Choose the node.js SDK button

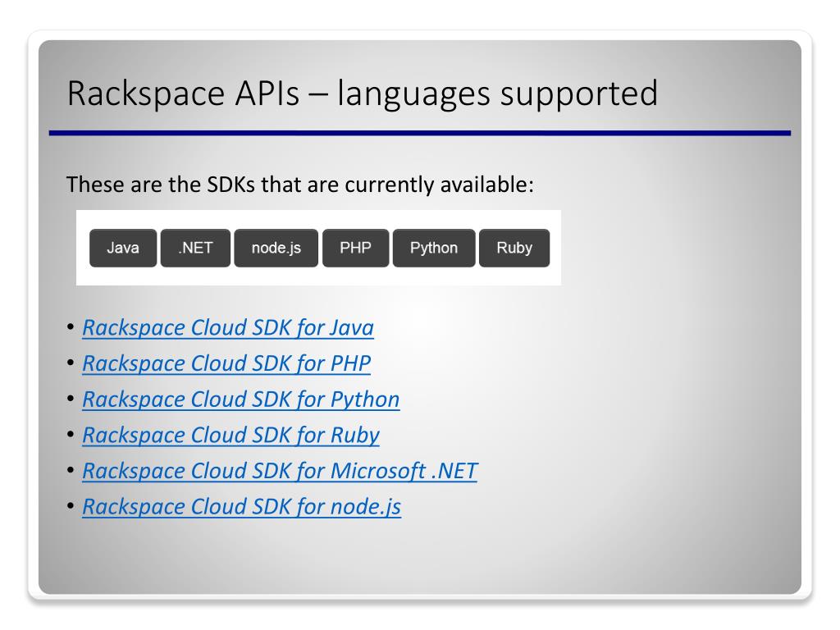pyautogui.click(x=276, y=248)
